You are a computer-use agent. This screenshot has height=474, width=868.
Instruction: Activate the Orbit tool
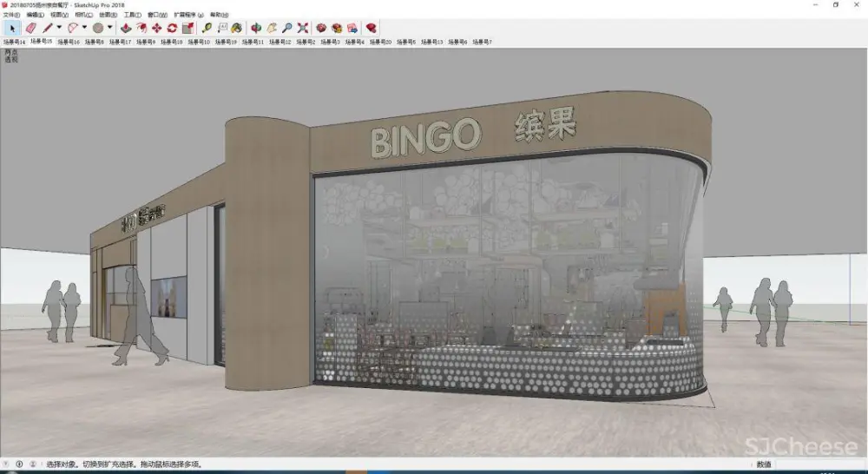point(256,28)
